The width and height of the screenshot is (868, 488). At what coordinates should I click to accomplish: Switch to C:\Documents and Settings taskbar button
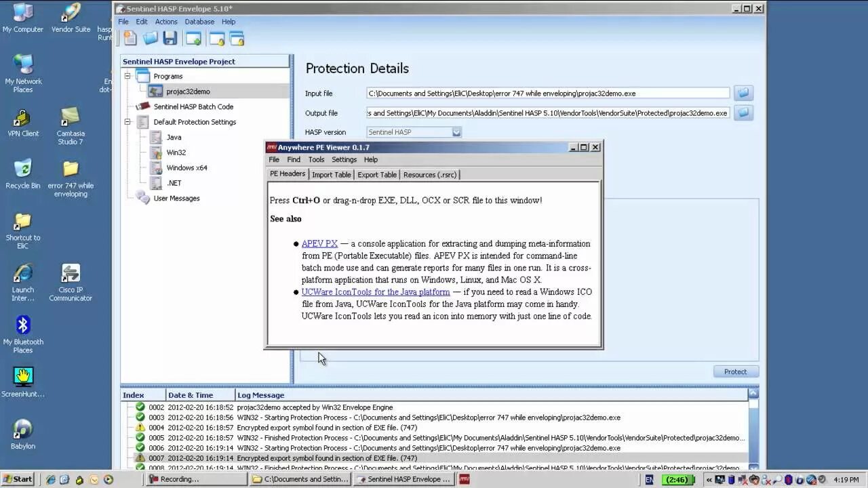click(300, 479)
